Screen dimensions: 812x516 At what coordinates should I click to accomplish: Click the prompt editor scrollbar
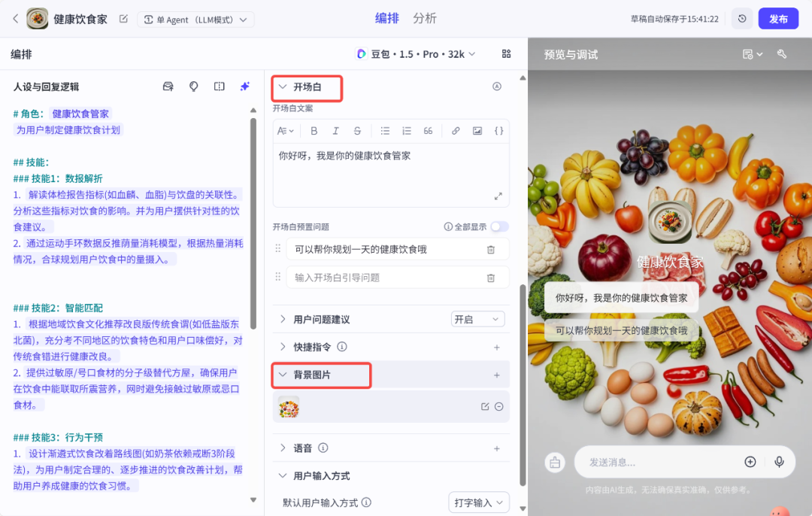coord(253,224)
